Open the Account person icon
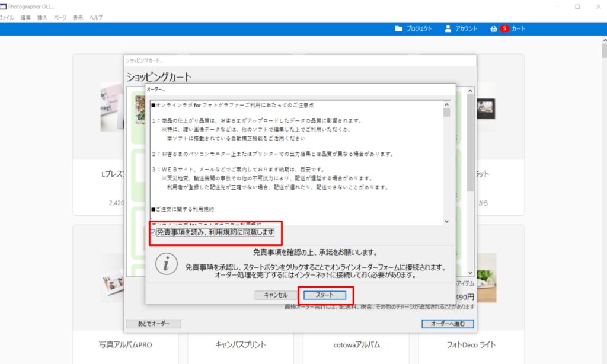This screenshot has height=364, width=607. pyautogui.click(x=448, y=28)
